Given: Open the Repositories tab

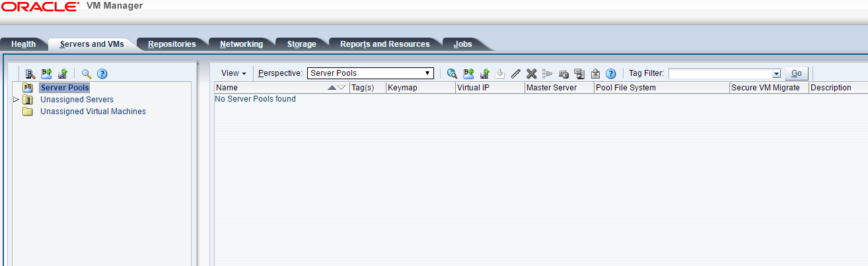Looking at the screenshot, I should coord(172,44).
